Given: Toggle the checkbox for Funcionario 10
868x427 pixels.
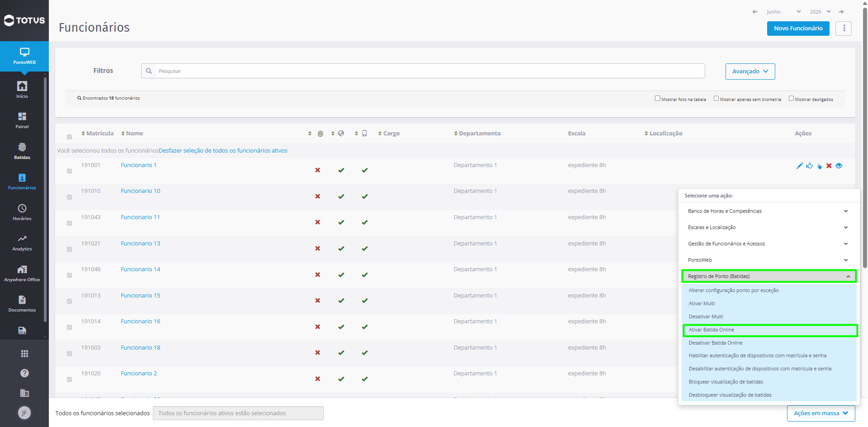Looking at the screenshot, I should pos(69,197).
